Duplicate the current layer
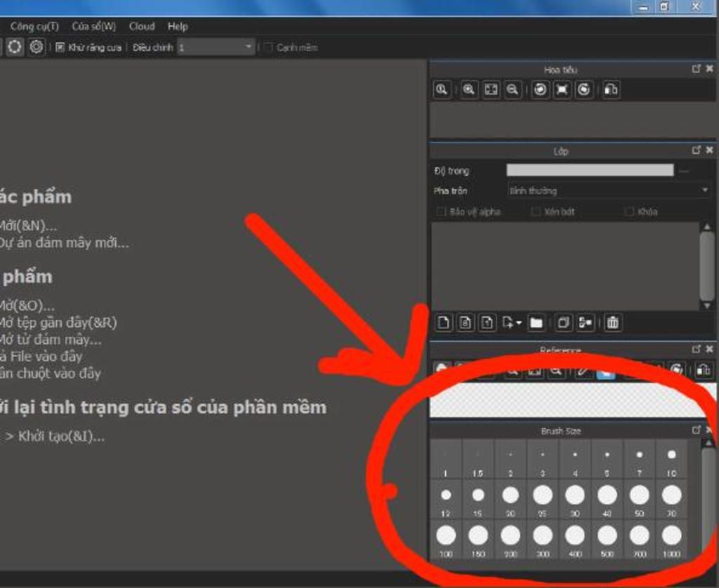The height and width of the screenshot is (588, 719). click(563, 323)
